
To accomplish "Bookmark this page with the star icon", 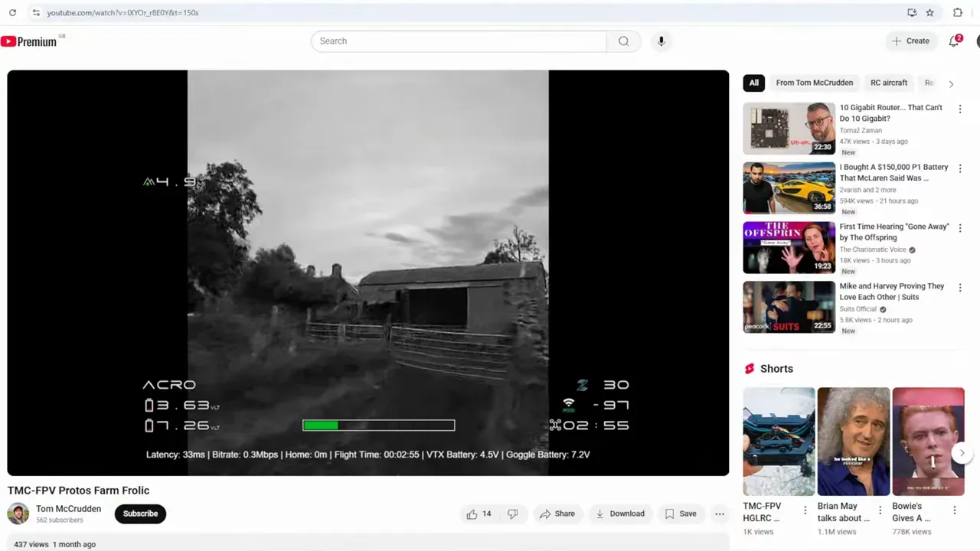I will (x=929, y=12).
